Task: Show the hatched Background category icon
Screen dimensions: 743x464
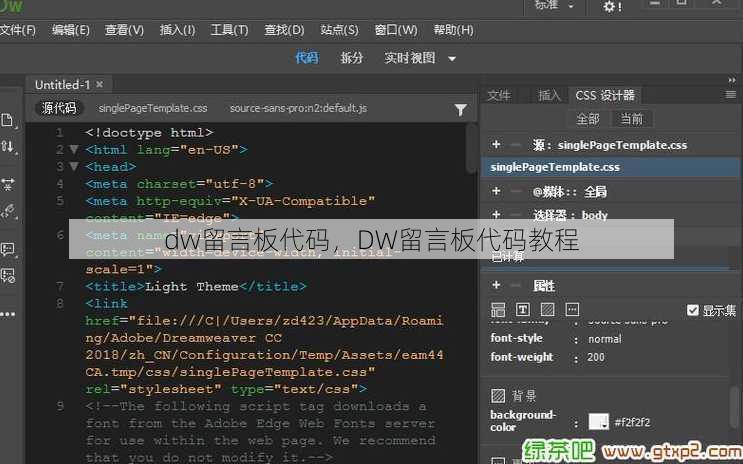Action: click(x=547, y=310)
